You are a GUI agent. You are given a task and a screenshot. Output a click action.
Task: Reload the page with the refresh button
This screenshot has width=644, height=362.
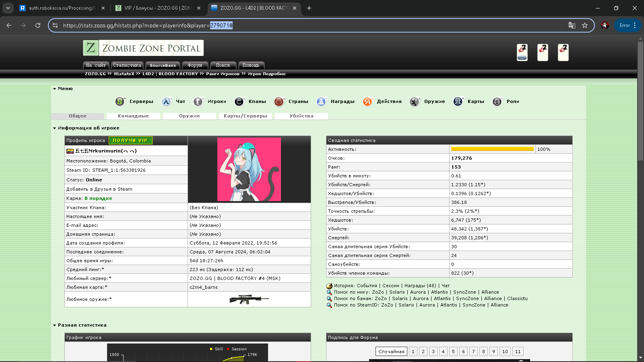[x=38, y=25]
